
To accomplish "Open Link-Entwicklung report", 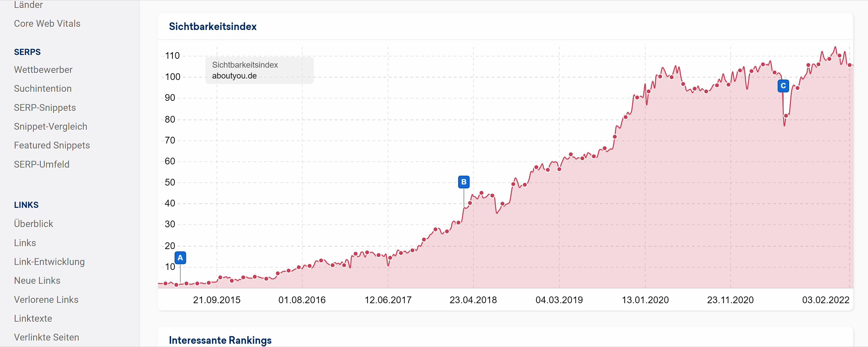I will click(x=49, y=262).
